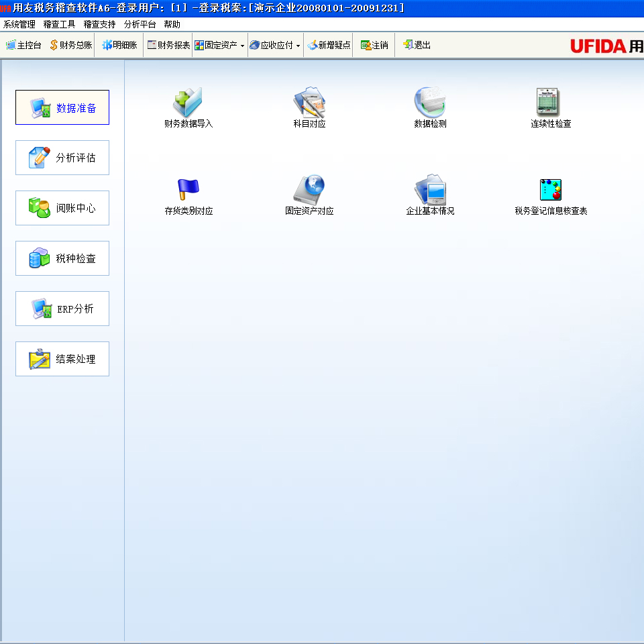Open 存货类别对应 flag icon
This screenshot has height=644, width=644.
[188, 189]
